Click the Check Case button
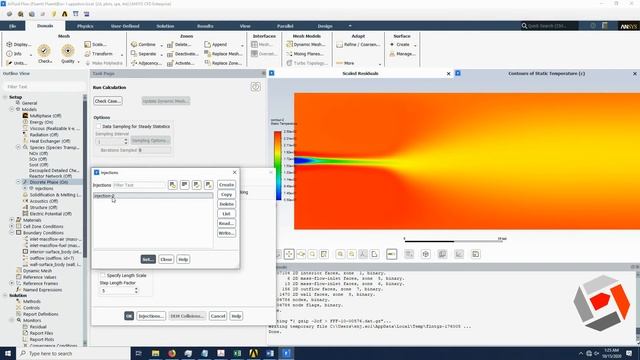The width and height of the screenshot is (640, 360). click(108, 101)
